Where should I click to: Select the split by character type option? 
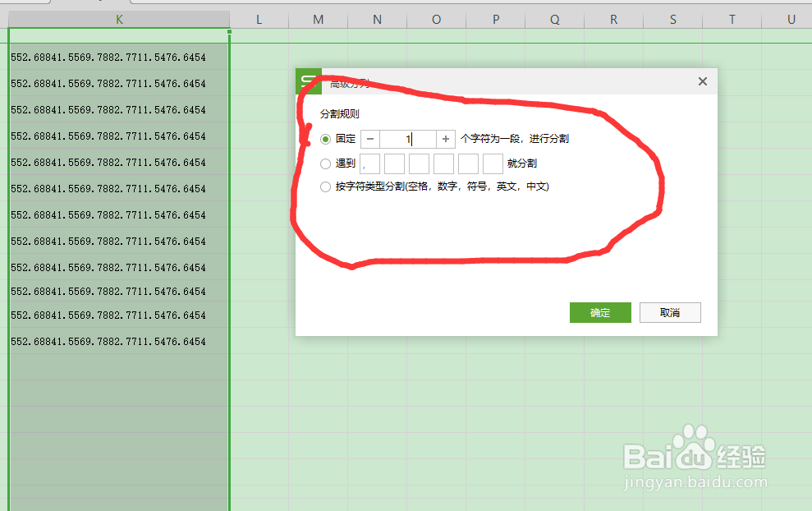pos(325,186)
